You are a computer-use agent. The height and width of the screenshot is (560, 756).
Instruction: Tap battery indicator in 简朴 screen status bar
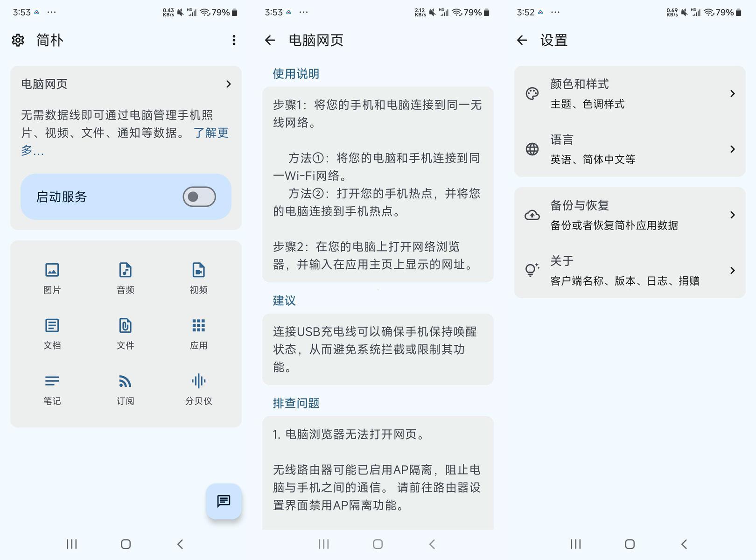tap(235, 13)
